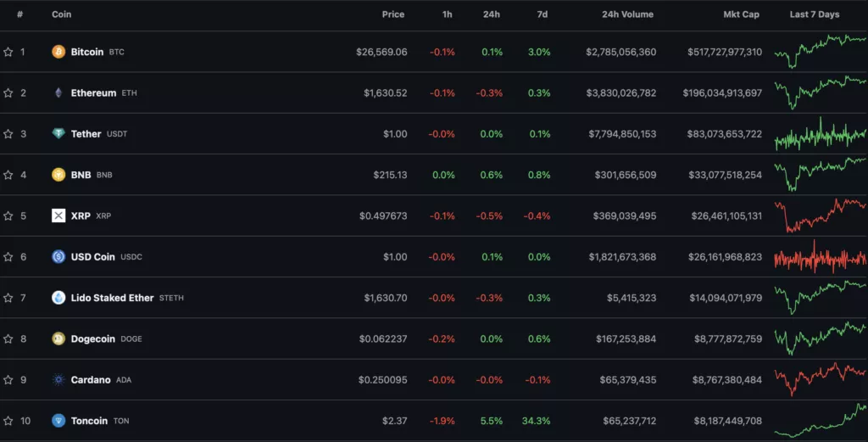Sort by the # rank column header
The width and height of the screenshot is (868, 442).
pyautogui.click(x=20, y=14)
